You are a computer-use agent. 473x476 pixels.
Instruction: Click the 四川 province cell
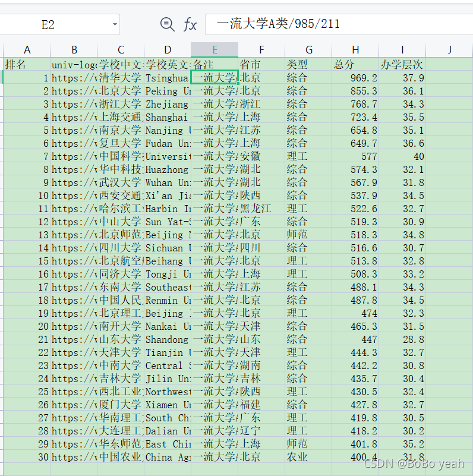261,248
